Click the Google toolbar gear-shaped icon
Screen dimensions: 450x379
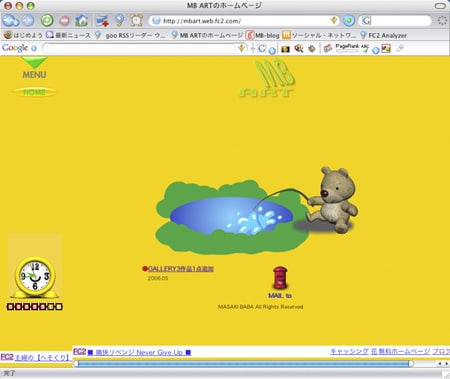coord(312,49)
